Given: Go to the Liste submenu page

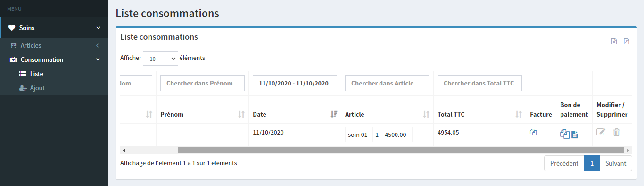Looking at the screenshot, I should tap(54, 74).
